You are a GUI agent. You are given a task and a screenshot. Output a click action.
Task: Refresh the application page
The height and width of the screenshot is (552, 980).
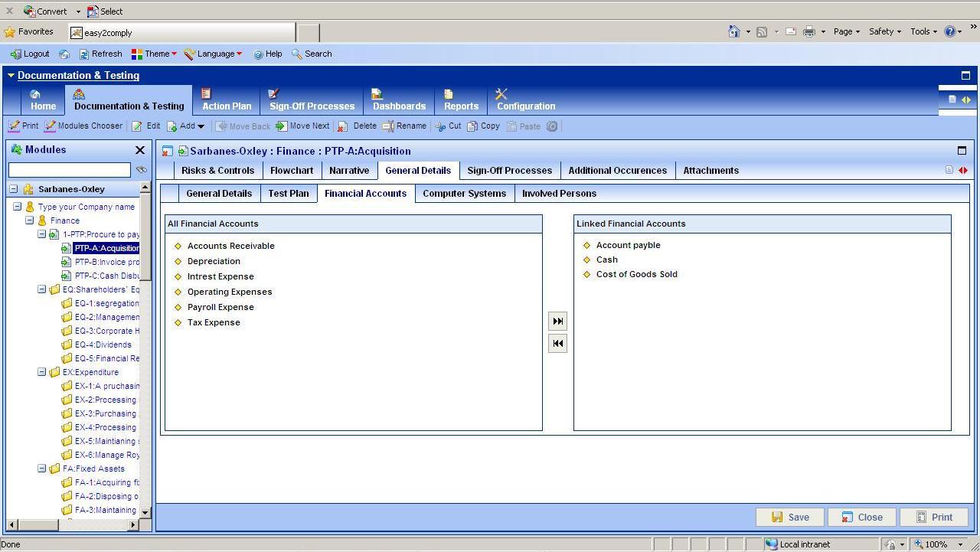(100, 54)
